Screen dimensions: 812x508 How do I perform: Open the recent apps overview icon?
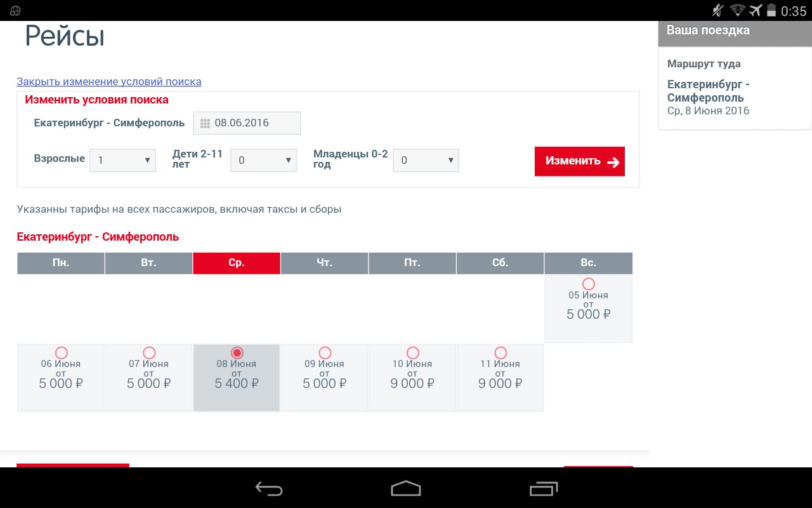pos(543,488)
